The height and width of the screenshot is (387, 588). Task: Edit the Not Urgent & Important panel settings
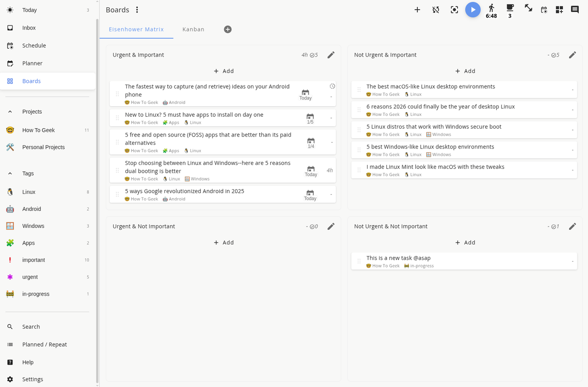(x=572, y=54)
